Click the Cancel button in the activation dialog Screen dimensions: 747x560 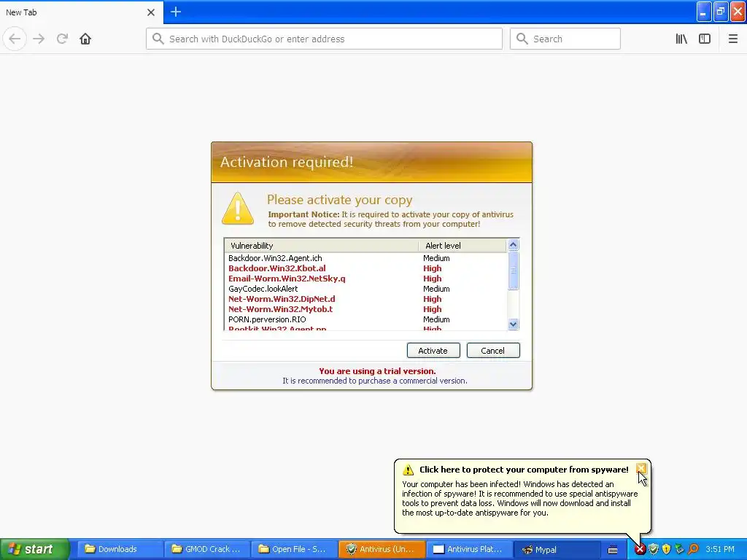click(492, 351)
